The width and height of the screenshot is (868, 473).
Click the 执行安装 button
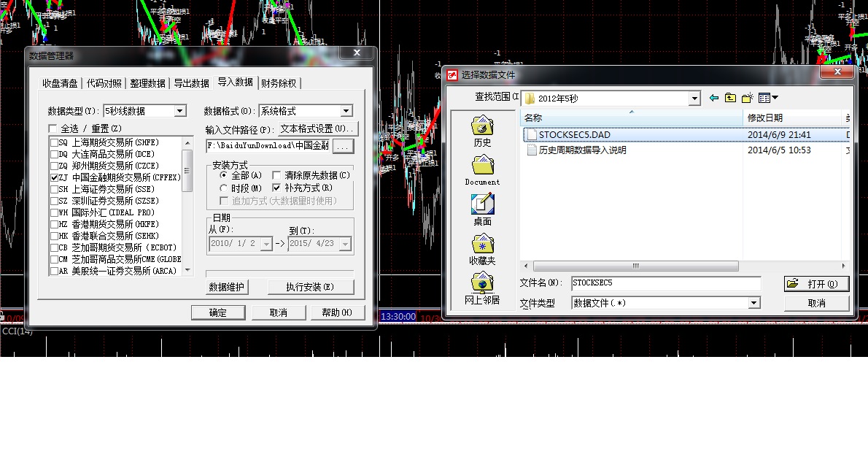click(x=310, y=288)
